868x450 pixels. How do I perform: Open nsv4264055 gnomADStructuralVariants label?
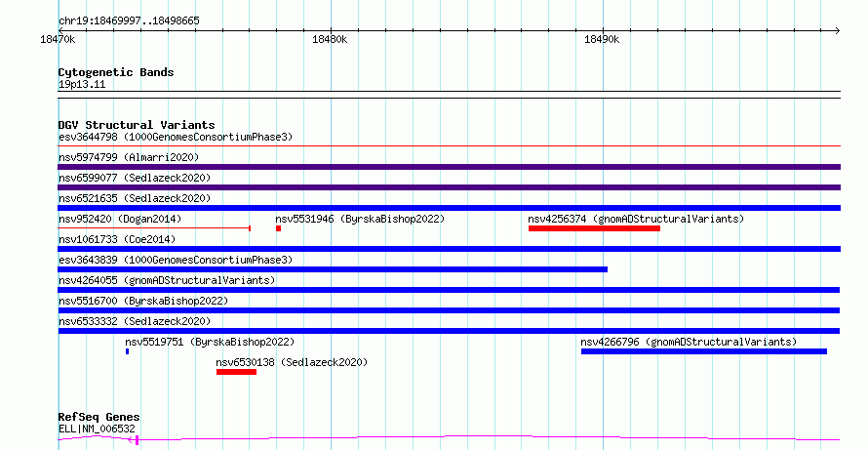tap(167, 280)
